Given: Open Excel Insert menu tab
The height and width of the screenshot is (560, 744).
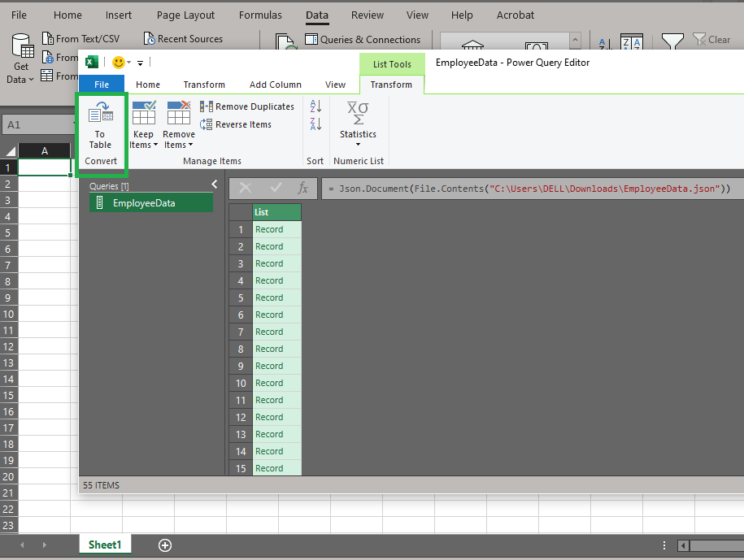Looking at the screenshot, I should 119,15.
